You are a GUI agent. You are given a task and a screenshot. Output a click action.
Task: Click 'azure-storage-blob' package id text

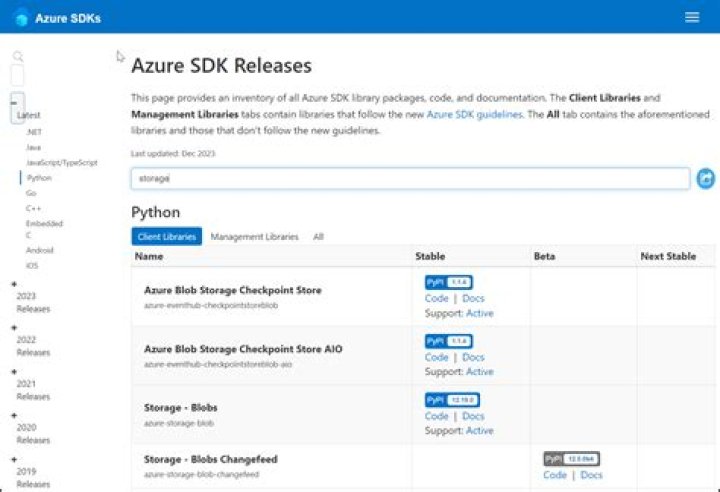point(179,423)
